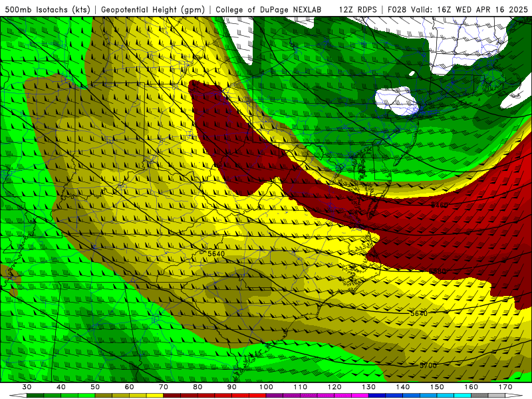Click the 5700 height contour label

428,365
